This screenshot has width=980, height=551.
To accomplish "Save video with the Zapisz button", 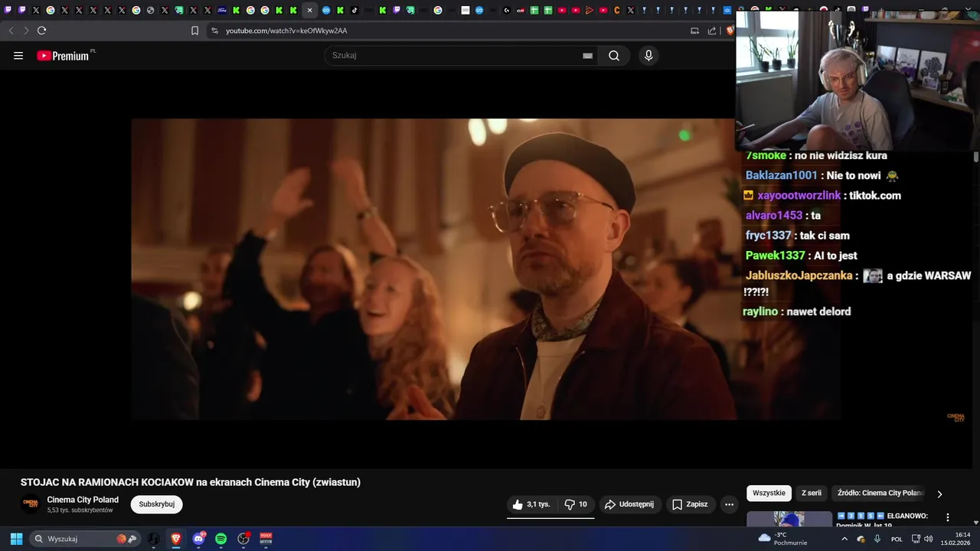I will point(690,504).
